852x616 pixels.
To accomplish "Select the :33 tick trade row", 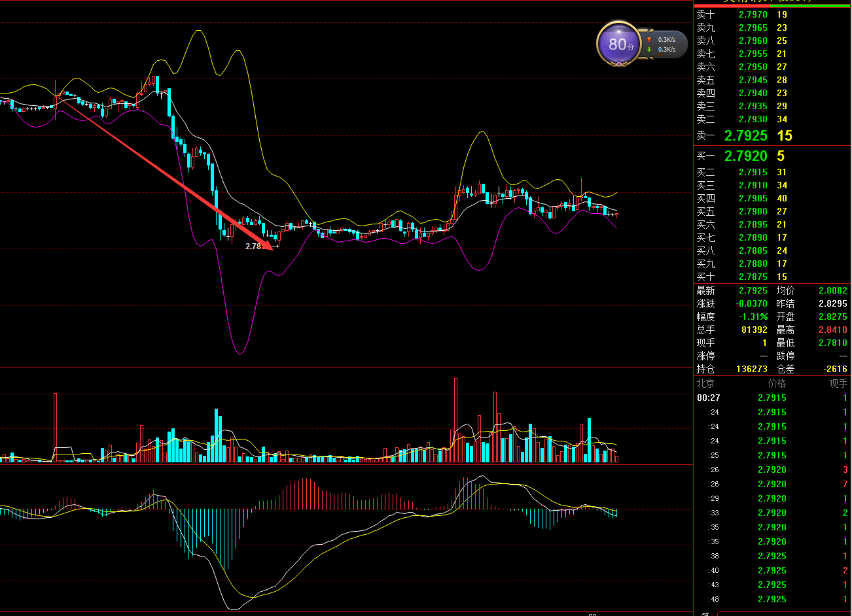I will point(772,513).
